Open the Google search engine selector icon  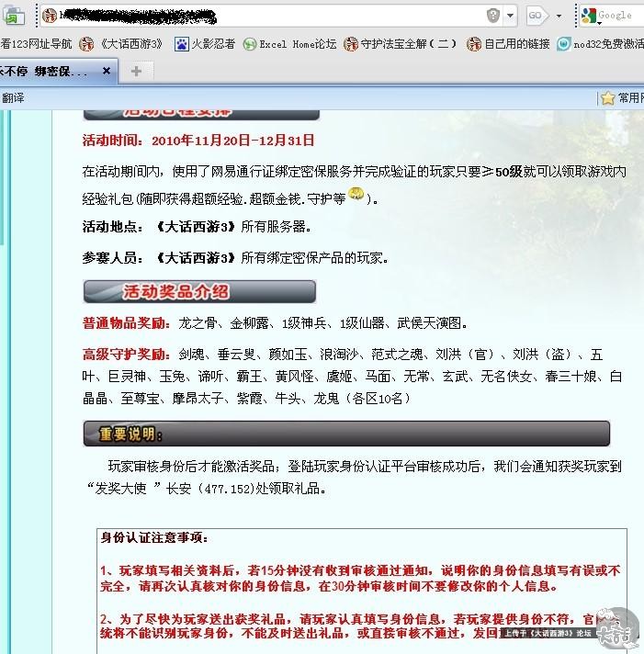tap(589, 16)
